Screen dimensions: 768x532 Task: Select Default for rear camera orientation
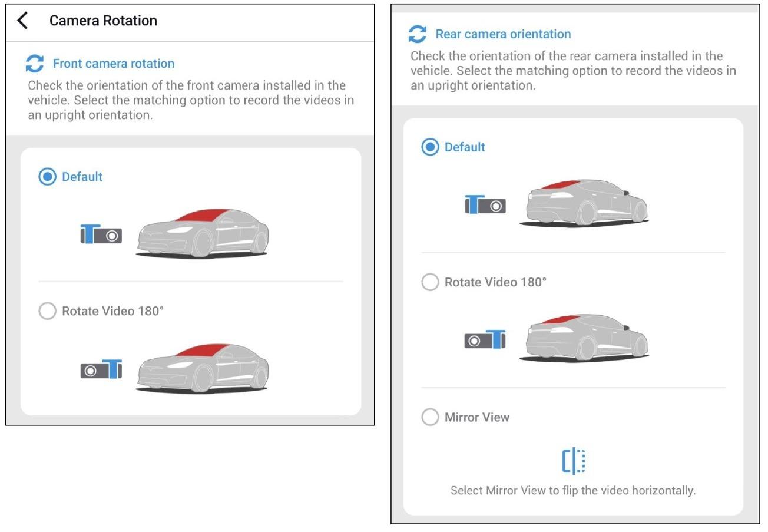431,147
